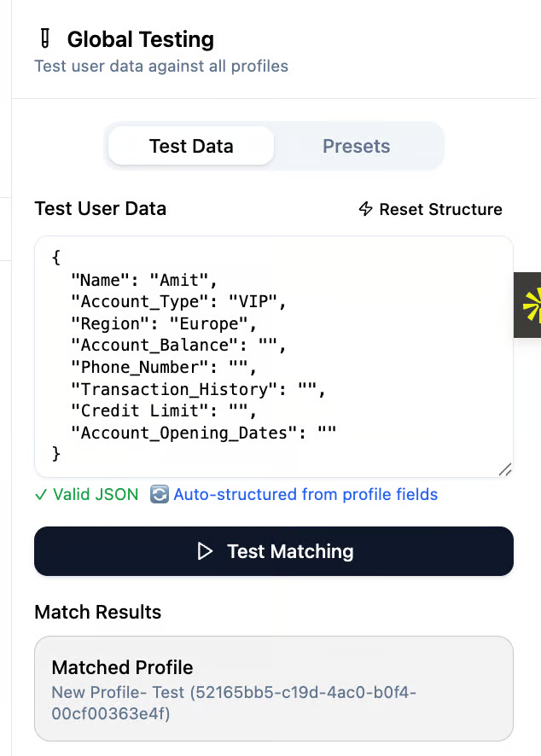
Task: Click the textarea resize handle corner
Action: (x=504, y=468)
